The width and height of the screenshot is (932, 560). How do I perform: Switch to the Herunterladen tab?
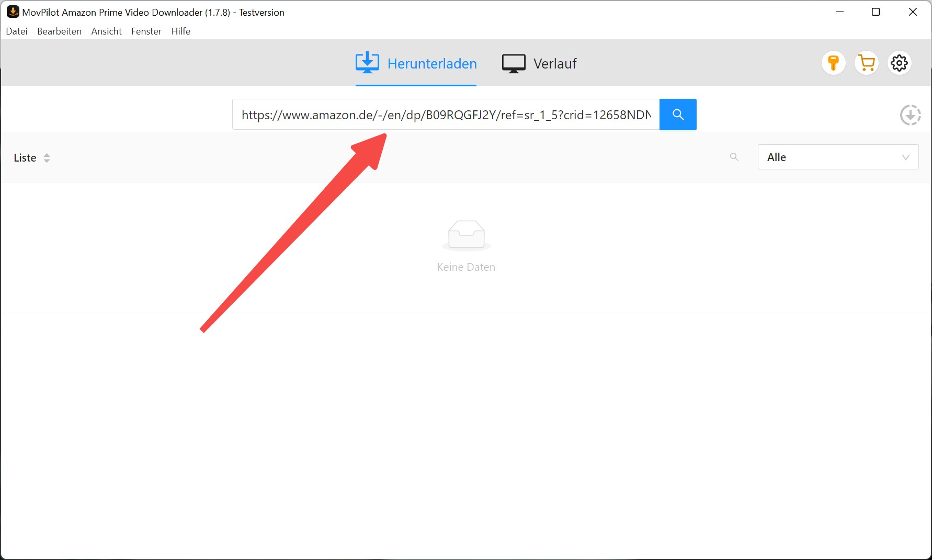(x=416, y=64)
